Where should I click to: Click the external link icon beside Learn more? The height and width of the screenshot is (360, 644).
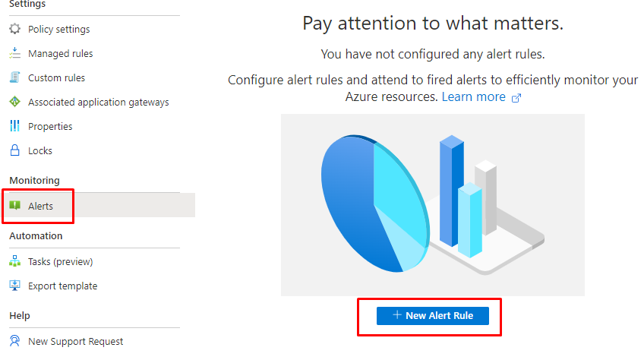coord(516,98)
